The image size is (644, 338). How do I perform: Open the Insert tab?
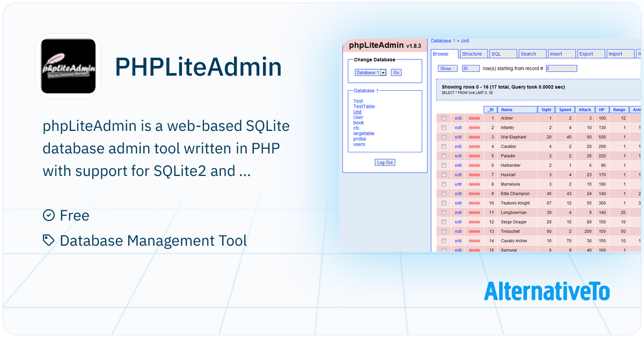(562, 54)
